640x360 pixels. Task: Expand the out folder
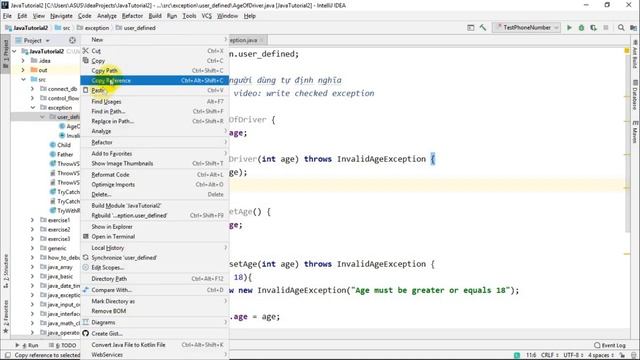tap(23, 70)
